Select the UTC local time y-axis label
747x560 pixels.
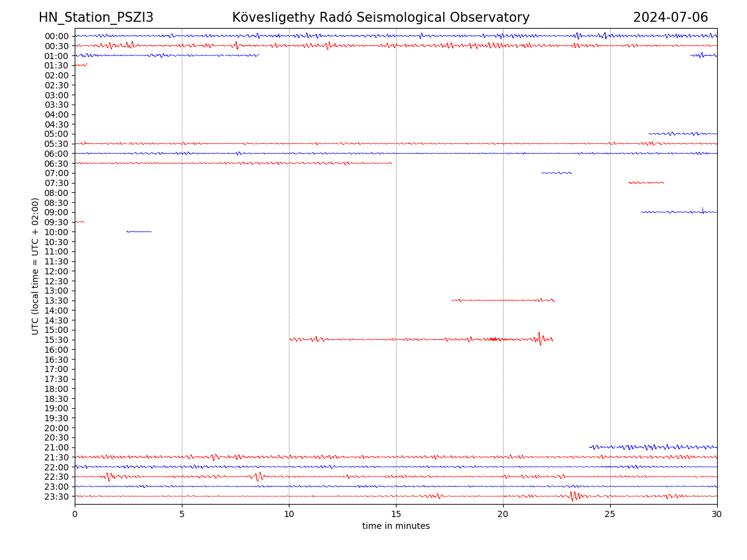(x=35, y=266)
